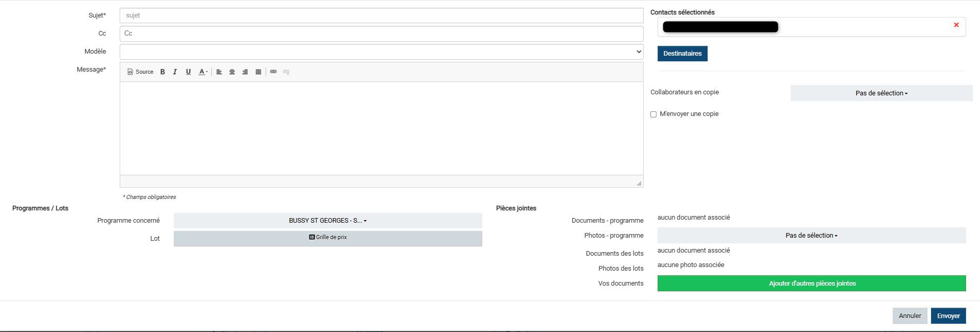Viewport: 980px width, 332px height.
Task: Align message text to the right
Action: [x=245, y=72]
